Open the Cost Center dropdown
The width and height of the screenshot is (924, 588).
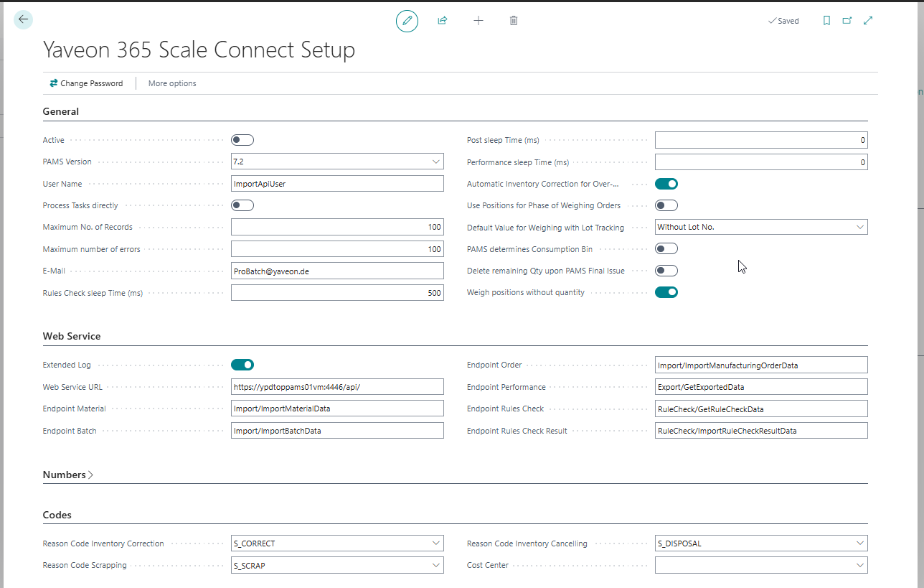(860, 565)
